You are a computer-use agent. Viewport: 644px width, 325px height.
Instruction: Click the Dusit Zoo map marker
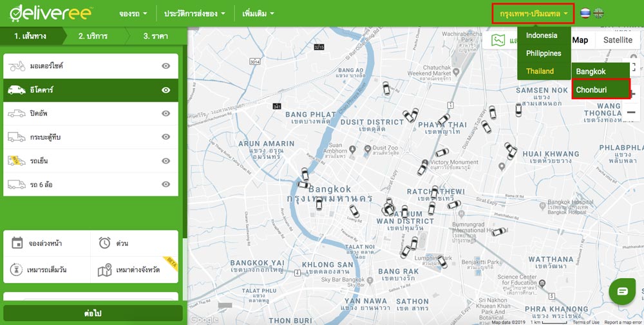[x=368, y=150]
